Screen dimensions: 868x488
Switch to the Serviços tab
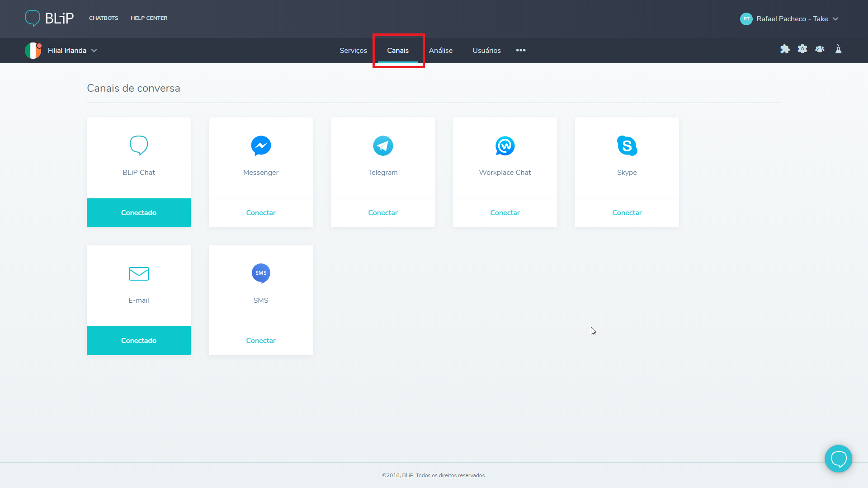point(353,51)
